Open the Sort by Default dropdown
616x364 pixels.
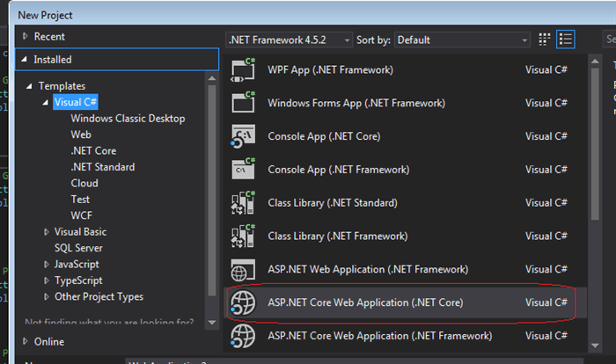pyautogui.click(x=462, y=40)
